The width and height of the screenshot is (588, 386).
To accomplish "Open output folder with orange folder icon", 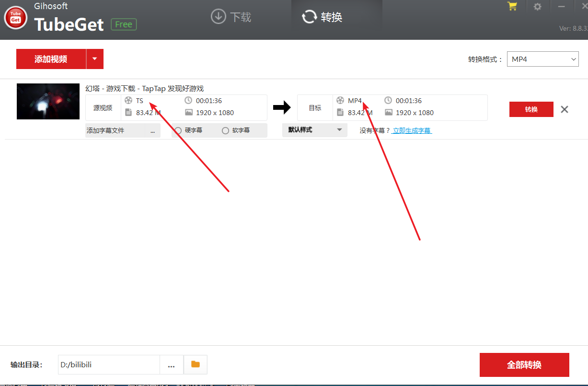I will coord(196,364).
